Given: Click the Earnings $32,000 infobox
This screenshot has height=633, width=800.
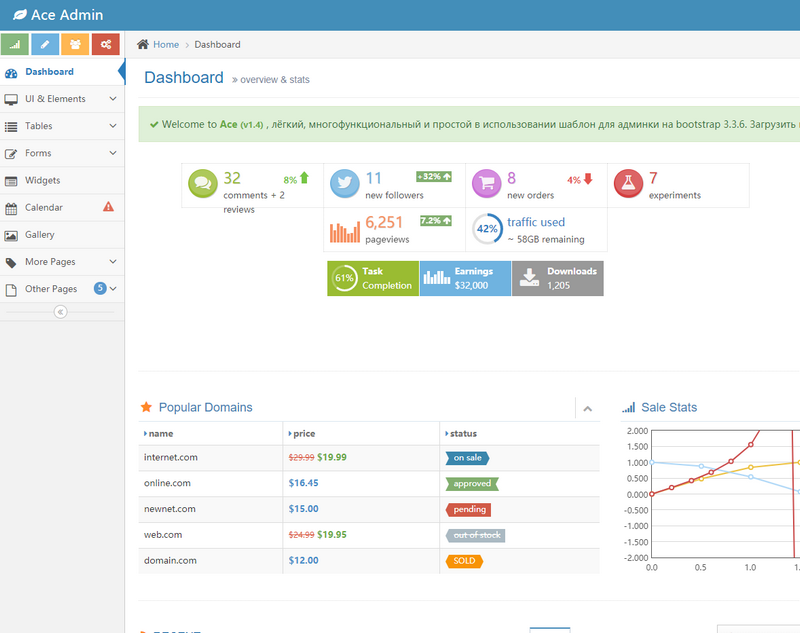Looking at the screenshot, I should 464,278.
